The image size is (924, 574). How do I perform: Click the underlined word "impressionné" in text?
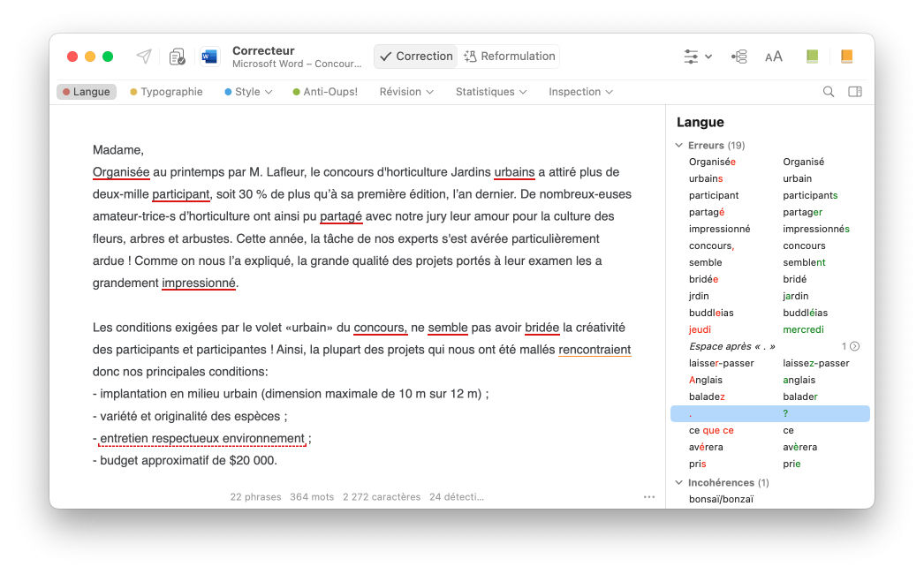tap(199, 283)
